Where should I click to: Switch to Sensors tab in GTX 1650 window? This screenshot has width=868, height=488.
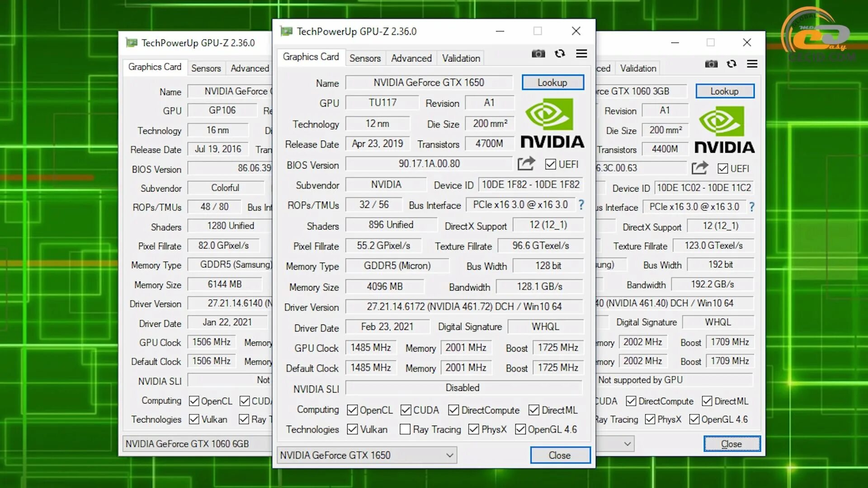click(365, 58)
